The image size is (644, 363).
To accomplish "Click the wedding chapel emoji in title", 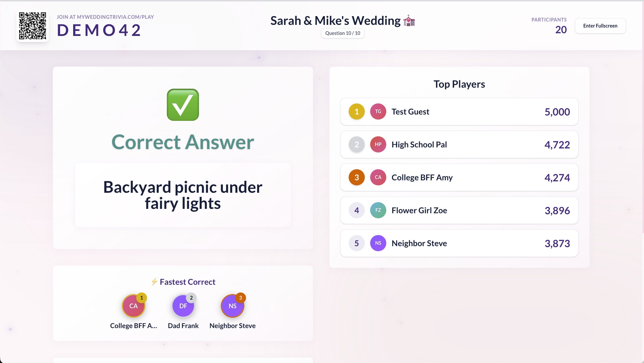I will coord(409,21).
